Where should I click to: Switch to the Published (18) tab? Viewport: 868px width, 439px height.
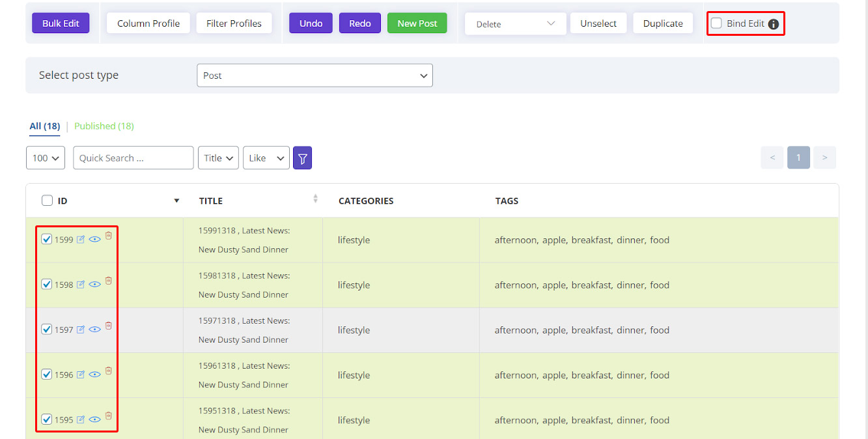[104, 126]
